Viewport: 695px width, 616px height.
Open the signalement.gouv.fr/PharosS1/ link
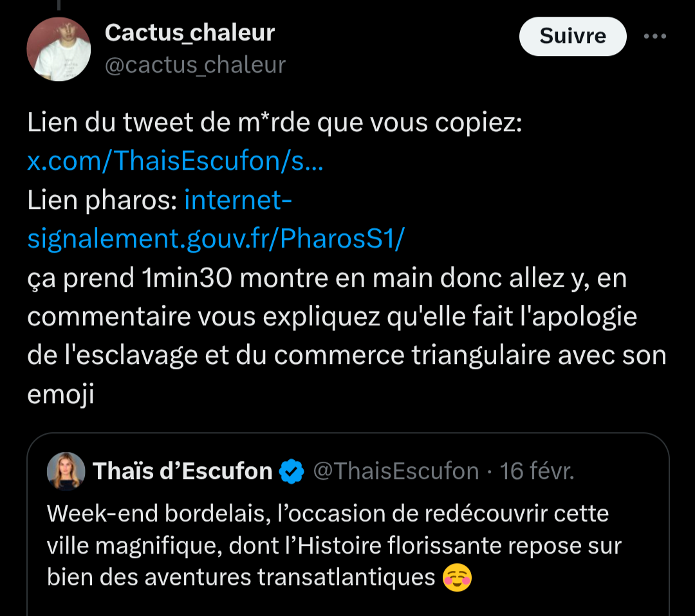tap(216, 239)
